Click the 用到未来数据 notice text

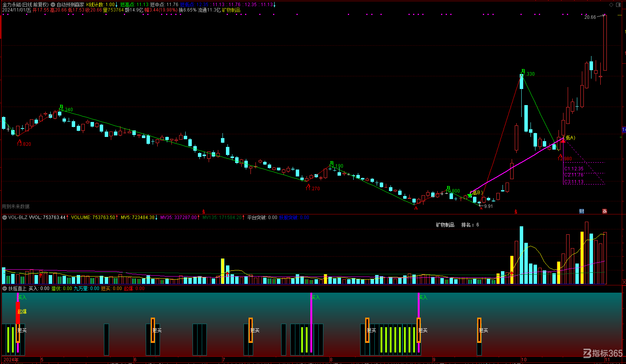[16, 206]
